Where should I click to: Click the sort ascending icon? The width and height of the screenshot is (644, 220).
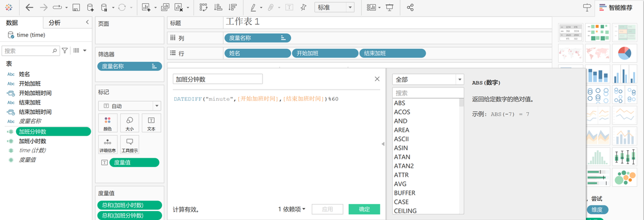tap(218, 8)
